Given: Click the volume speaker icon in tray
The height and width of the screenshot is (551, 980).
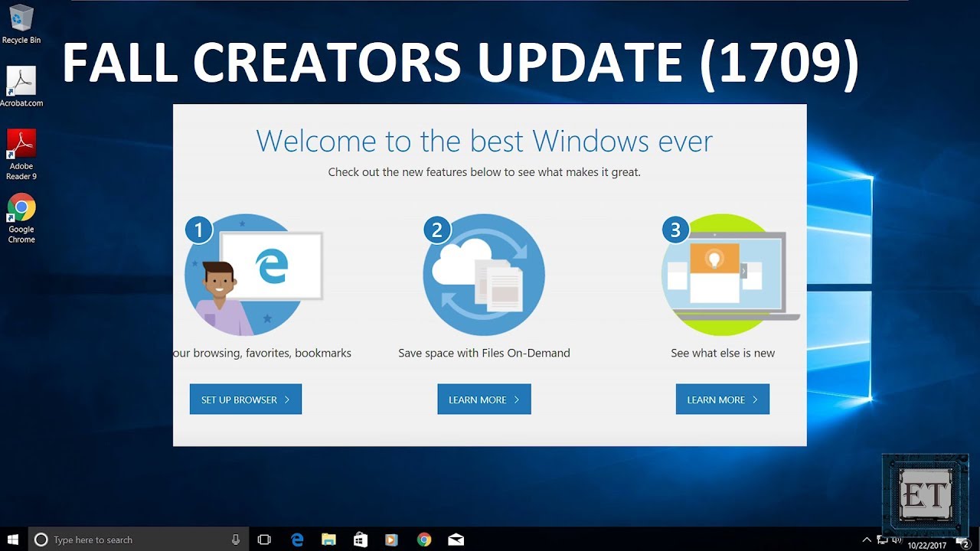Looking at the screenshot, I should 897,540.
